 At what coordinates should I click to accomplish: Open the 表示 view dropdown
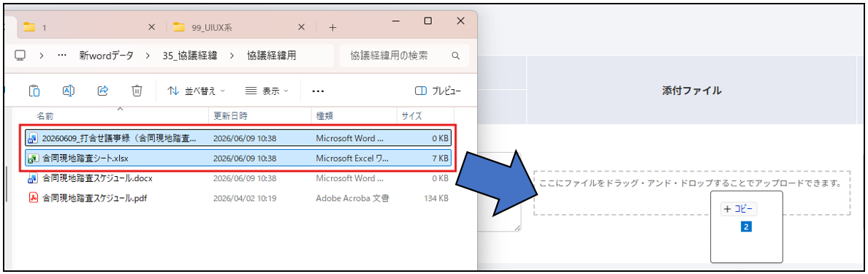pos(267,91)
